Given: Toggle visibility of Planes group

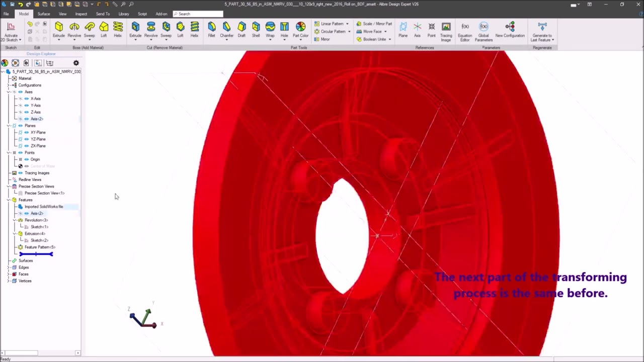Looking at the screenshot, I should (21, 126).
